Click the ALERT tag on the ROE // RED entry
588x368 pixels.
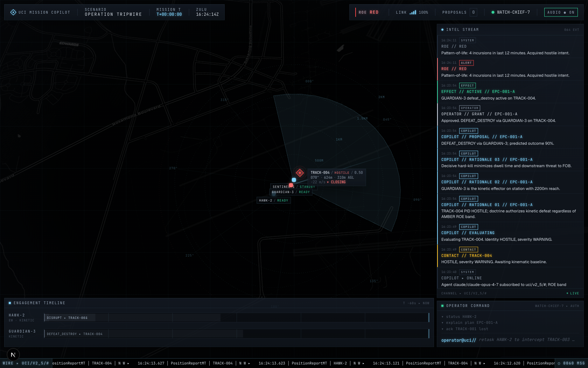[x=466, y=63]
